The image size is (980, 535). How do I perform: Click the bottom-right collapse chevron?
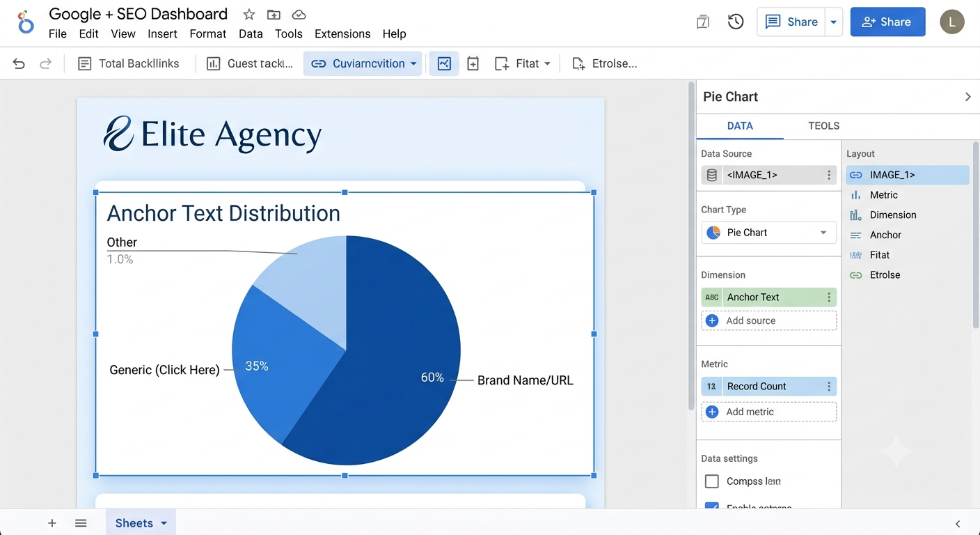958,524
